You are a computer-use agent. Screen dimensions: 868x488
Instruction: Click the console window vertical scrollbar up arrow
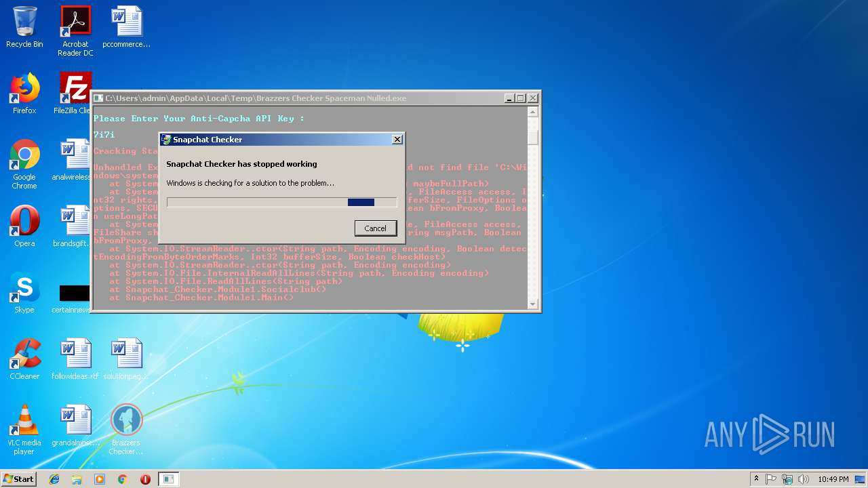point(533,112)
